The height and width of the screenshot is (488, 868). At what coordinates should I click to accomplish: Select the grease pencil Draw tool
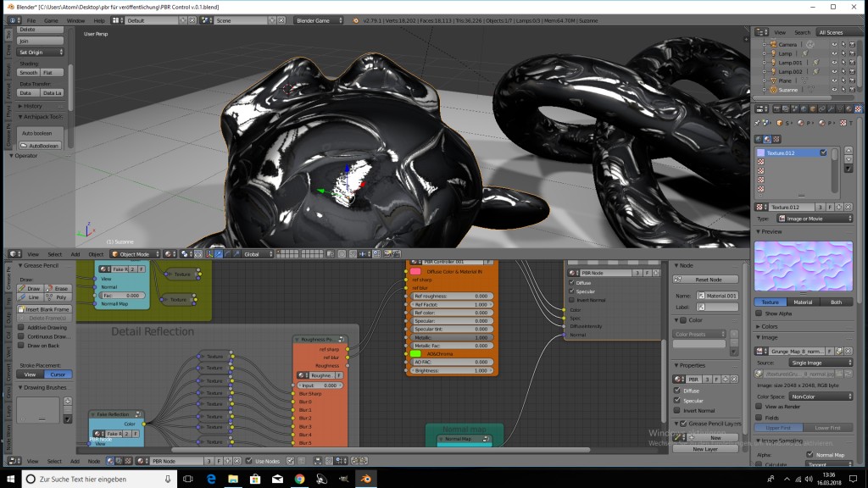pyautogui.click(x=31, y=288)
